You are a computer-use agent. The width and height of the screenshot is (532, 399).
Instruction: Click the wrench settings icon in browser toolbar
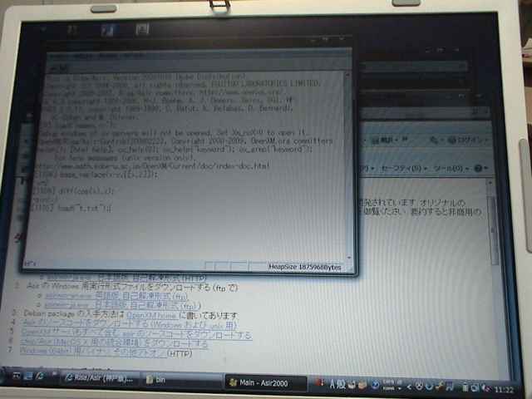pyautogui.click(x=434, y=140)
